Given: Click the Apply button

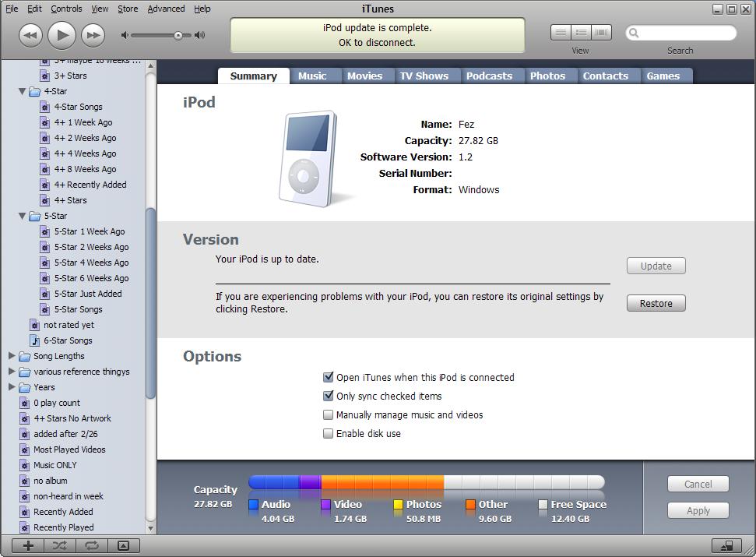Looking at the screenshot, I should [x=698, y=511].
